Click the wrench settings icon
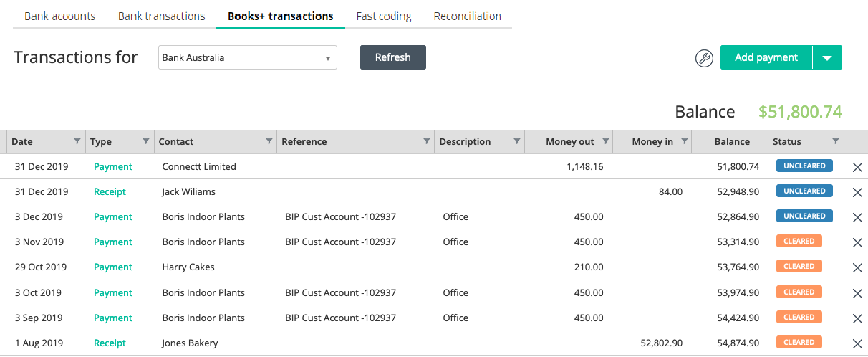This screenshot has width=868, height=357. [x=704, y=58]
